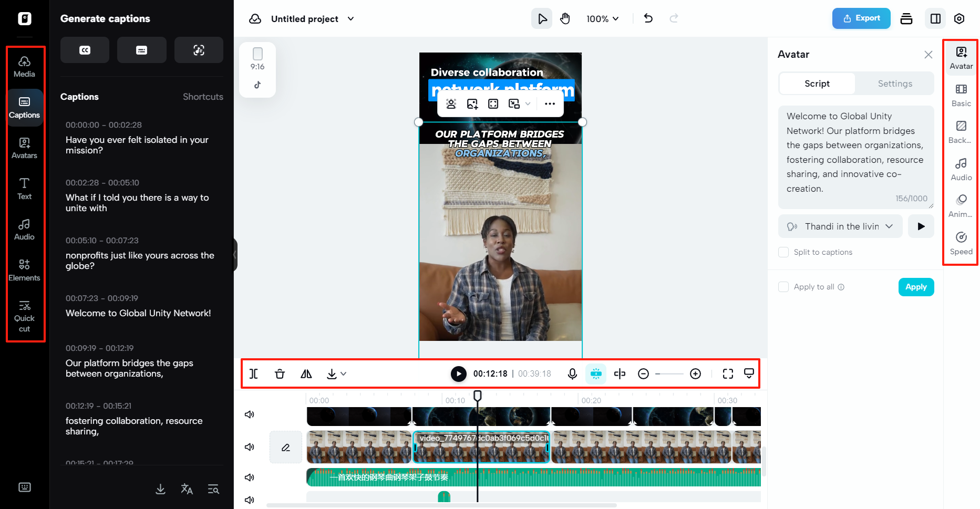Open the timeline display options dropdown
Image resolution: width=980 pixels, height=509 pixels.
click(x=749, y=373)
